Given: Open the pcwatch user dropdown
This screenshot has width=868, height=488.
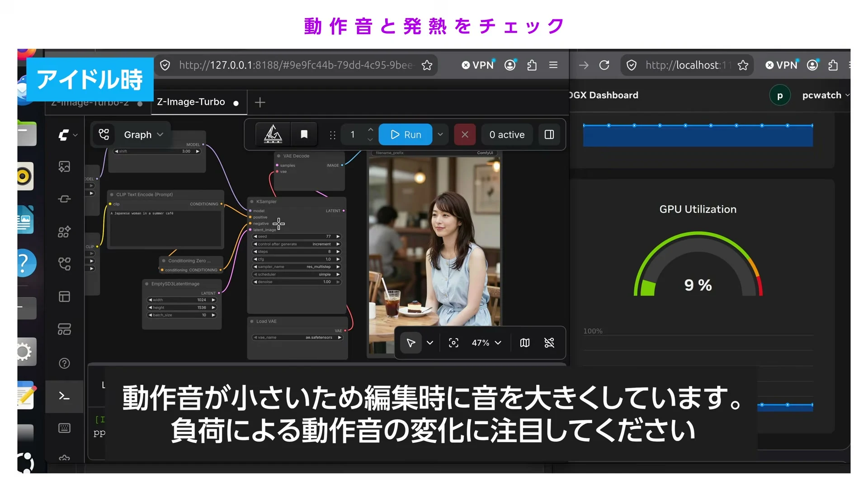Looking at the screenshot, I should 826,95.
